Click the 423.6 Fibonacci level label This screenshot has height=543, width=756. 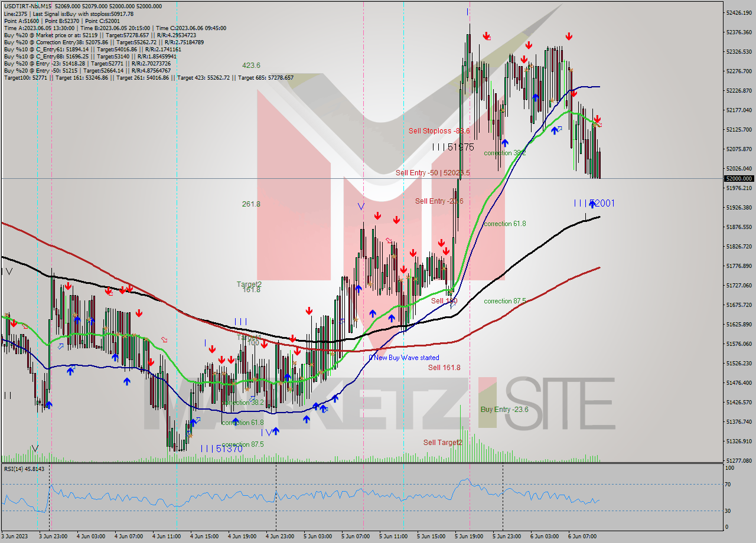(x=251, y=66)
